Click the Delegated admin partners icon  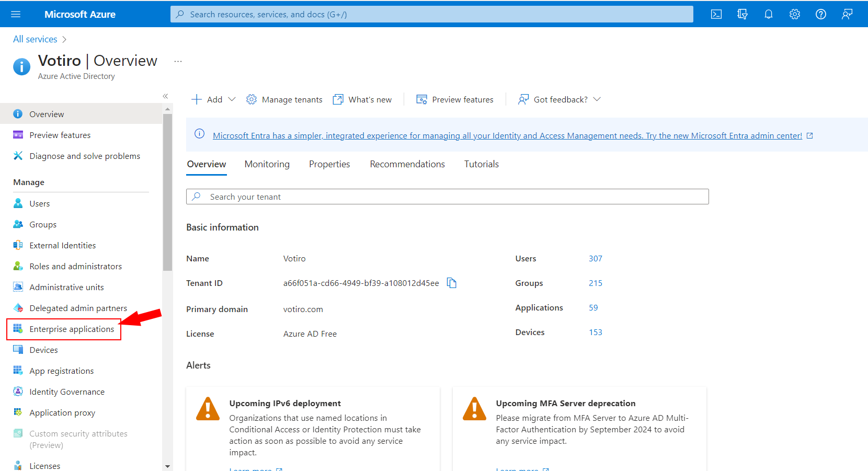click(x=18, y=308)
